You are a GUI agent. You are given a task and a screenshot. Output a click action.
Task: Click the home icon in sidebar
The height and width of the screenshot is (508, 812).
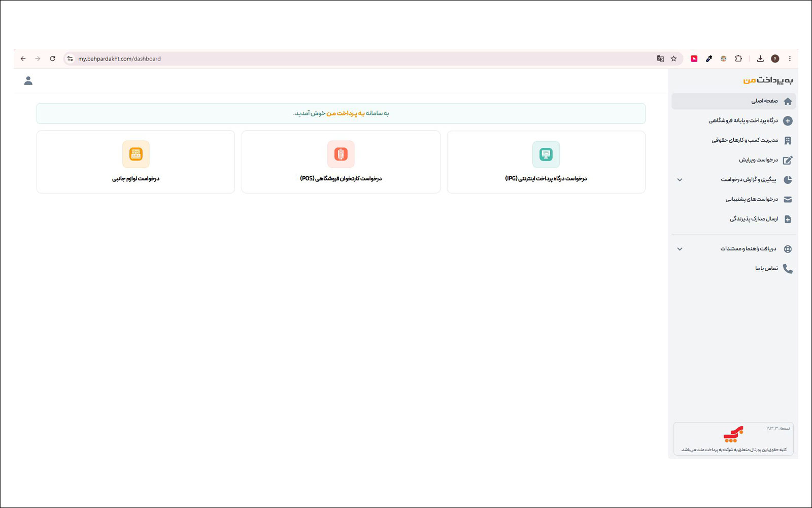[x=788, y=101]
